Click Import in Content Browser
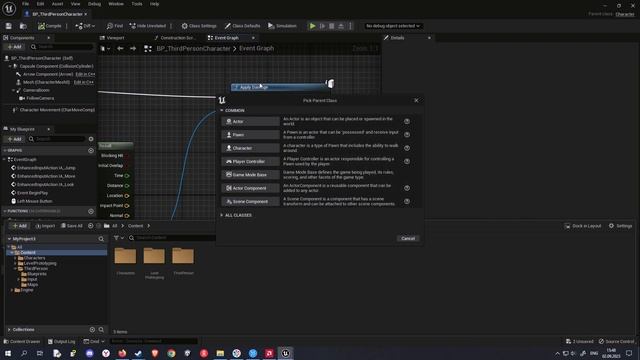Screen dimensions: 640x360 (45, 226)
